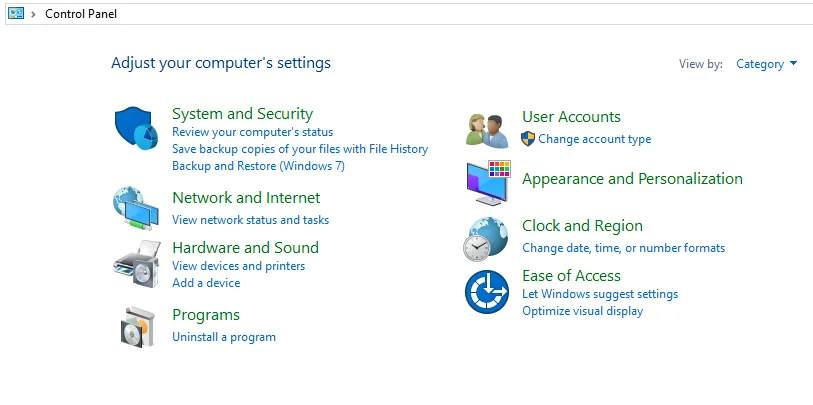Click Add a device link
This screenshot has width=813, height=405.
tap(206, 283)
